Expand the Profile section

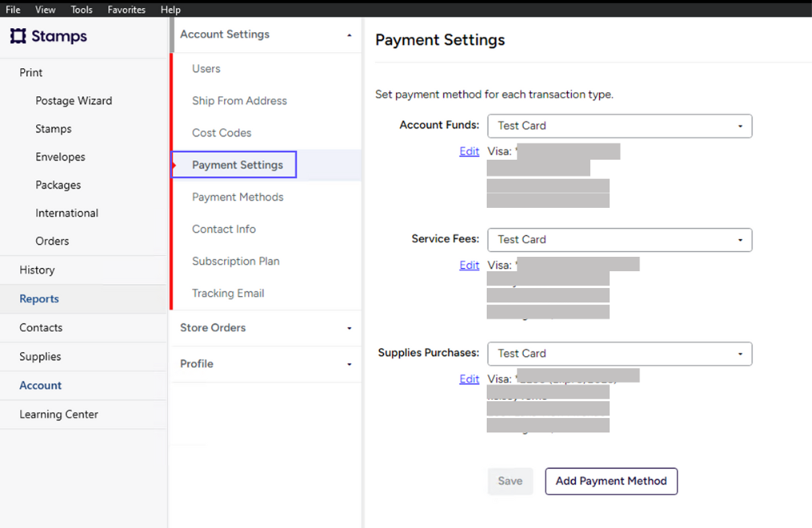click(266, 364)
